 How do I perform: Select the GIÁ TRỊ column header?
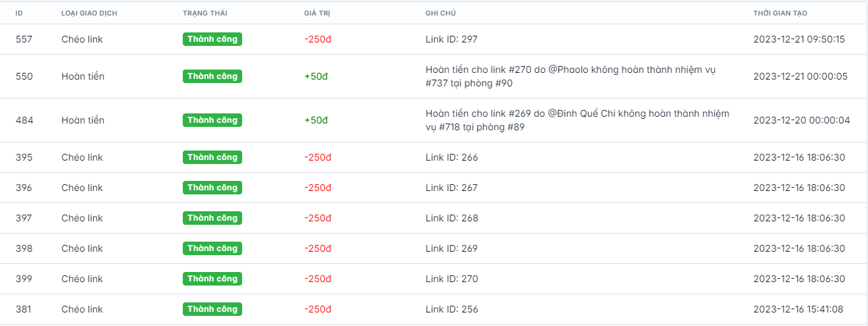[x=317, y=13]
